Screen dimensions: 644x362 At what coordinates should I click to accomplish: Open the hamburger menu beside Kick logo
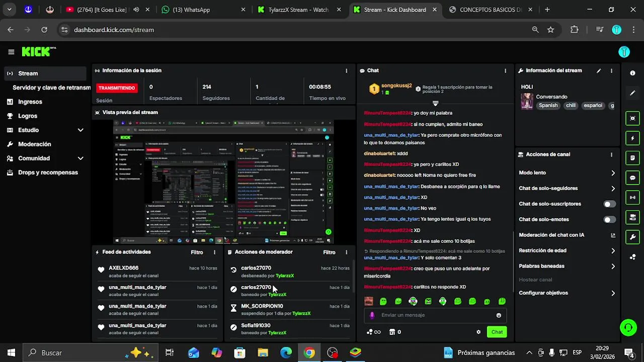11,52
